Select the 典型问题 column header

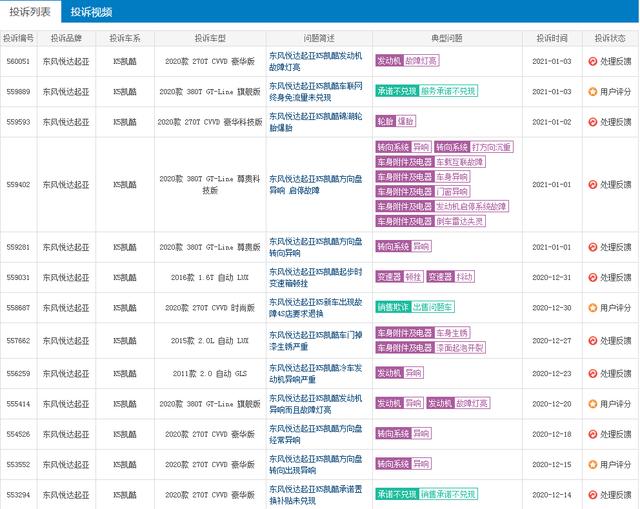click(x=447, y=38)
